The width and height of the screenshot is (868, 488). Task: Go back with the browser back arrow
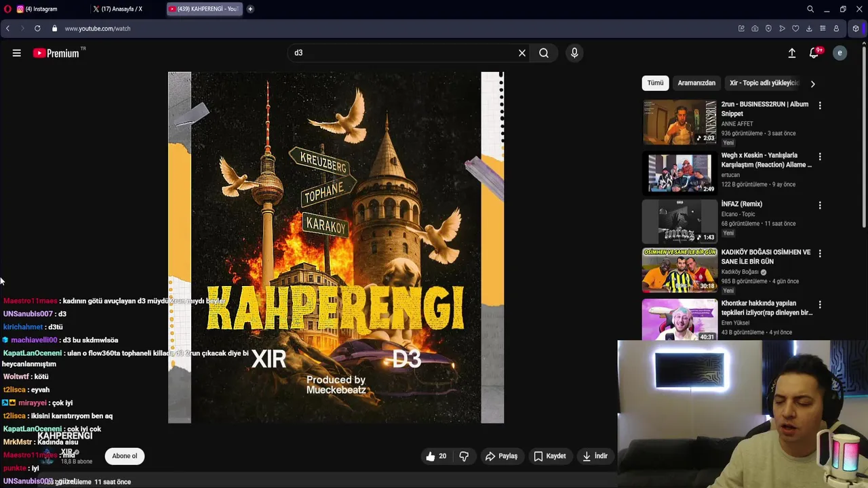[x=7, y=28]
